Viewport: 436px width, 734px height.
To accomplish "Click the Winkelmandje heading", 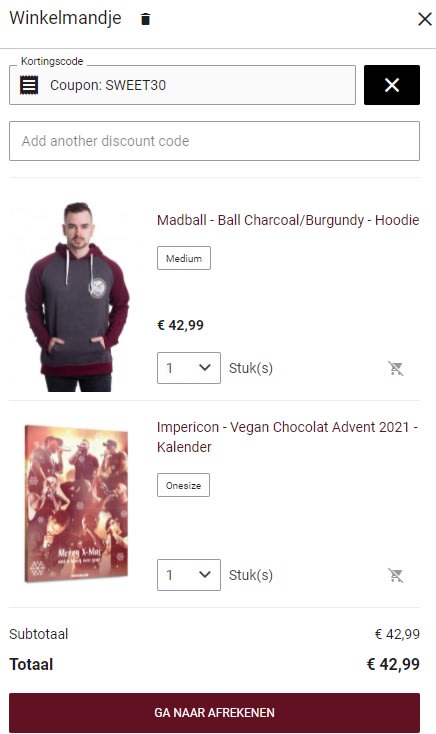I will 66,18.
